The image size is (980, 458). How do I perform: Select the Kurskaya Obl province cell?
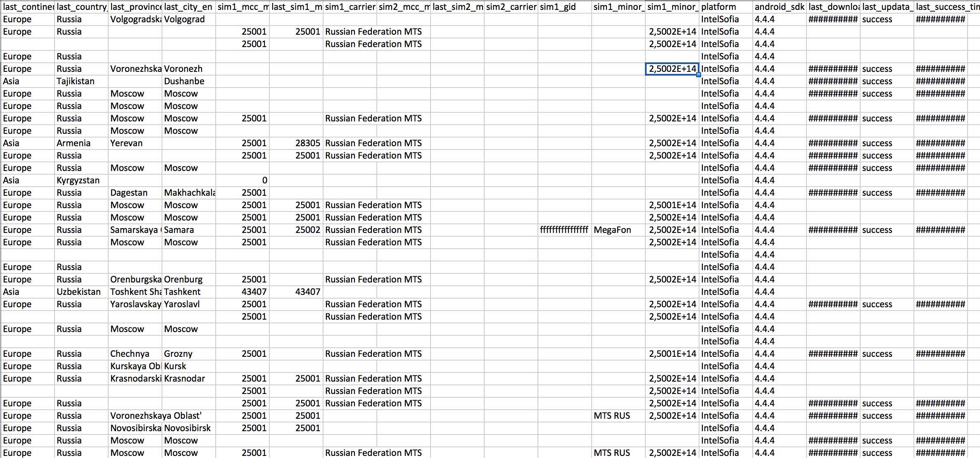pos(135,366)
